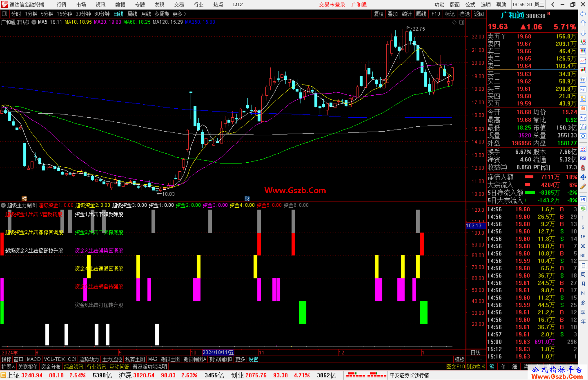Open the orange document icon in the right sidebar

click(x=583, y=108)
